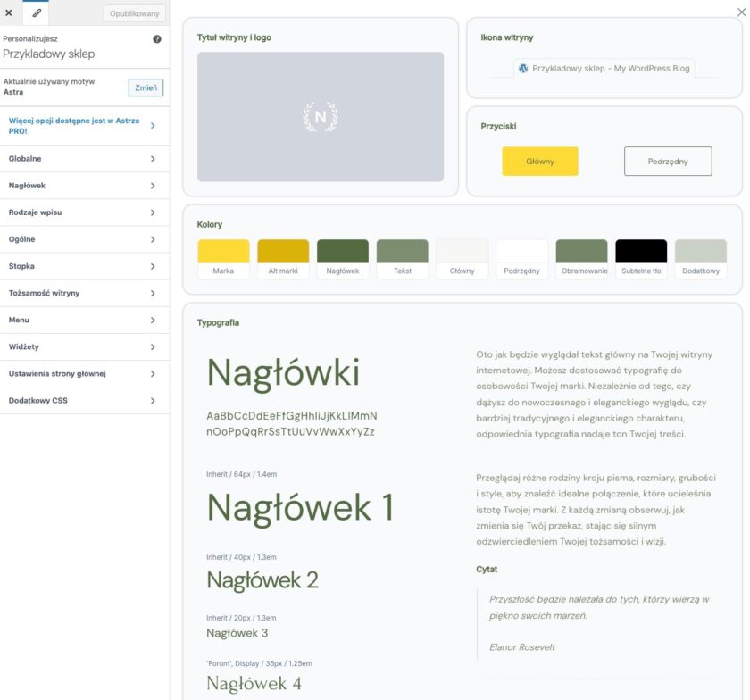Click the Nagłówek 1 typography preview
The width and height of the screenshot is (750, 700).
point(300,507)
